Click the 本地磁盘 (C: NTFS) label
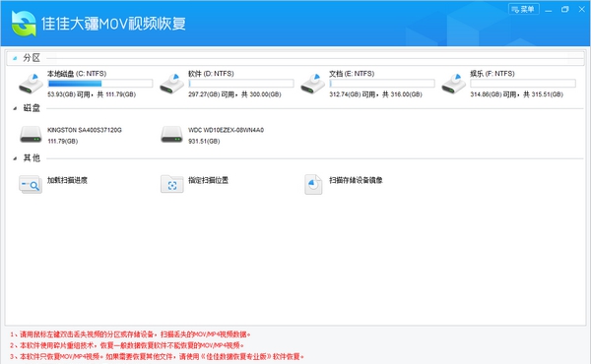The image size is (591, 364). (x=77, y=74)
